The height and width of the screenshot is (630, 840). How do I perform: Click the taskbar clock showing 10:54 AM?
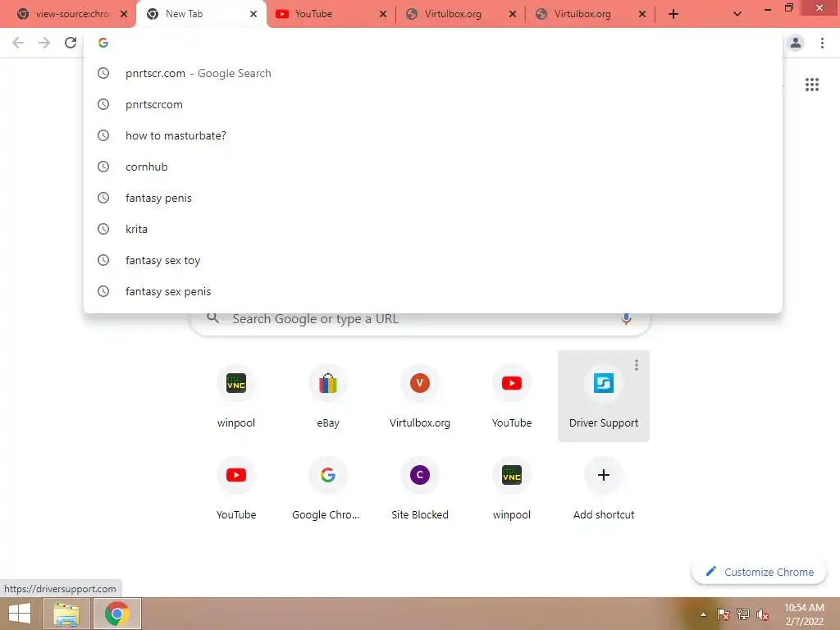click(x=804, y=614)
